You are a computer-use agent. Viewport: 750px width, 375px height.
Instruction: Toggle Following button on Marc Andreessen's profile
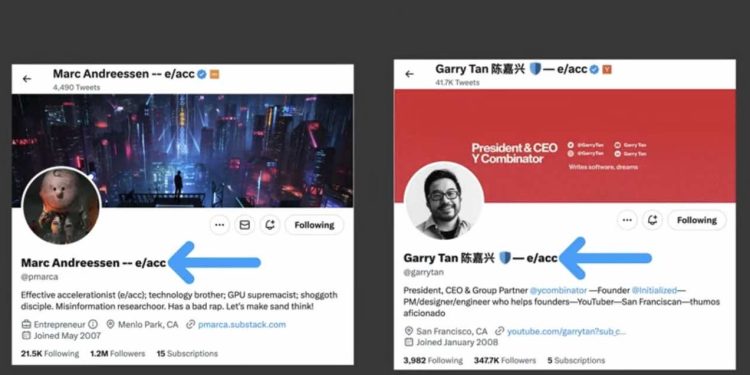pos(314,225)
